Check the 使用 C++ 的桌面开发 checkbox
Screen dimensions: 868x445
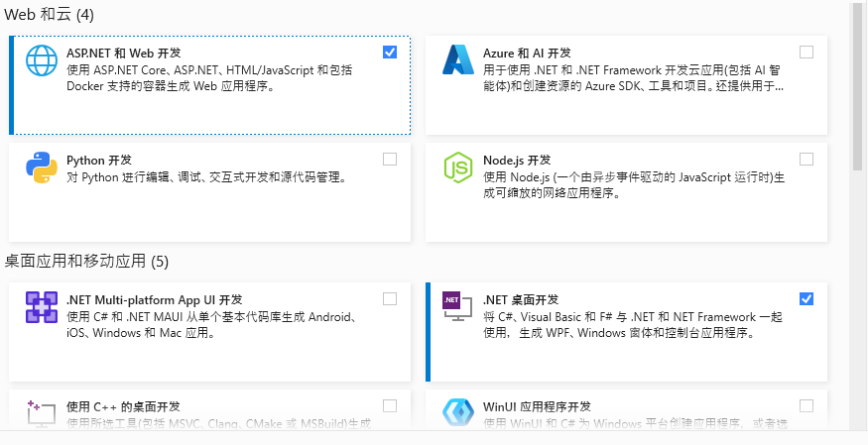(x=390, y=406)
